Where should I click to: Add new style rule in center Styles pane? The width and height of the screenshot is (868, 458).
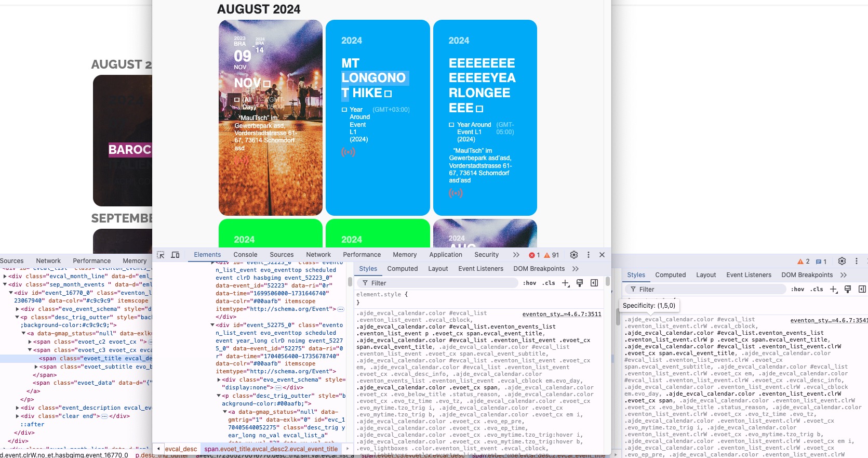(x=566, y=283)
